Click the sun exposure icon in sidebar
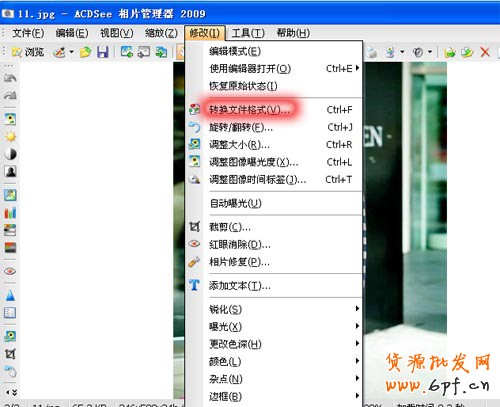 pos(10,137)
